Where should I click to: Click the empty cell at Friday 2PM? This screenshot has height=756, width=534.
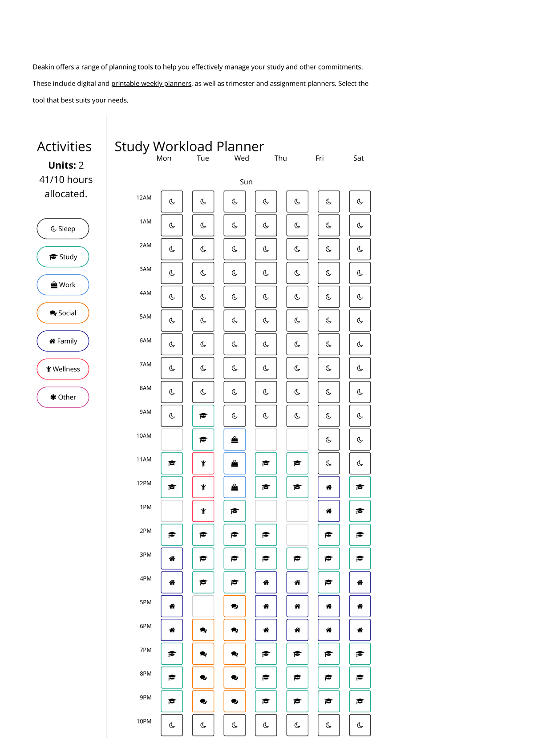297,535
